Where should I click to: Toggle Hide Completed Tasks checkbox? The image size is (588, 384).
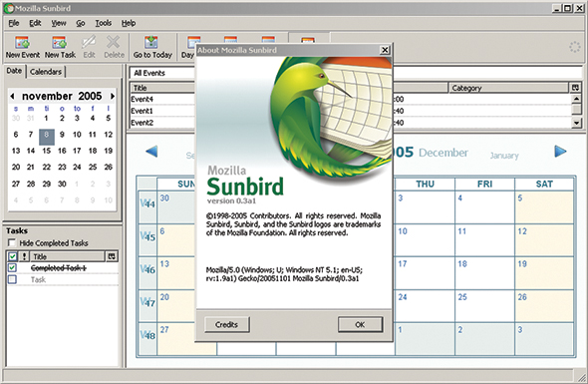pos(12,242)
